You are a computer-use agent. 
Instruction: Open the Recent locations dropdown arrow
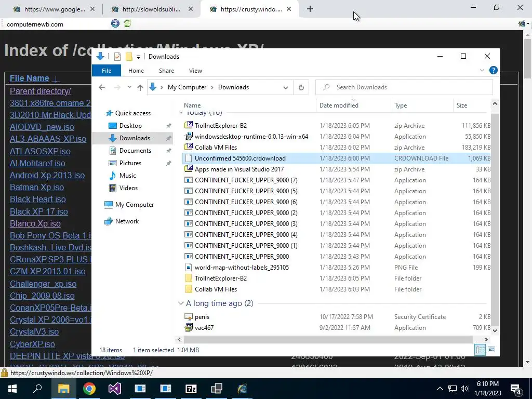click(x=129, y=87)
